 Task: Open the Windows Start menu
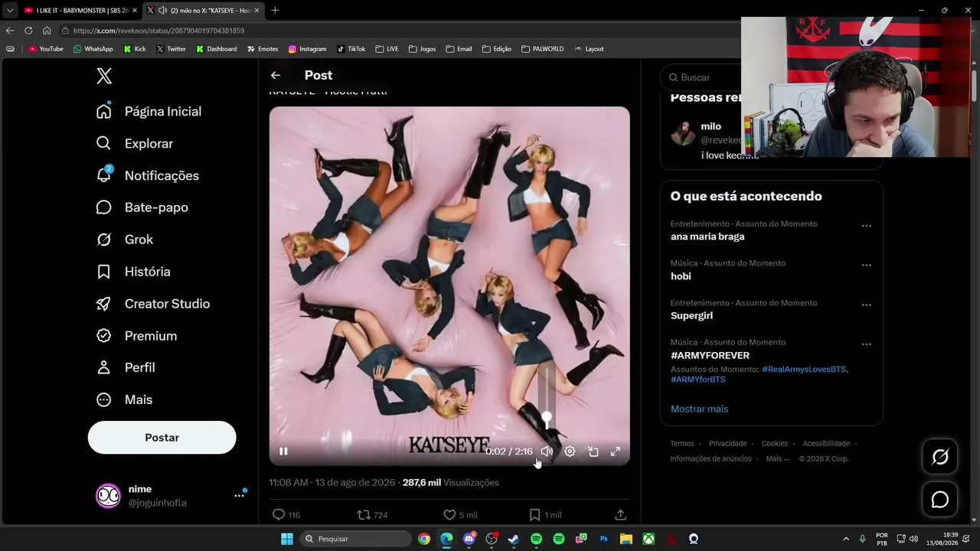(287, 539)
